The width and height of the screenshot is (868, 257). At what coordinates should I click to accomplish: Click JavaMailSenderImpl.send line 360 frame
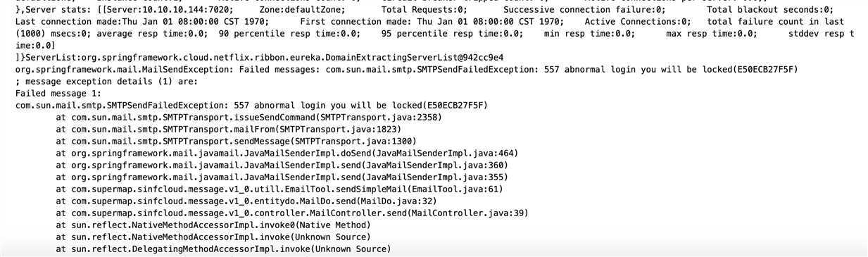(282, 165)
